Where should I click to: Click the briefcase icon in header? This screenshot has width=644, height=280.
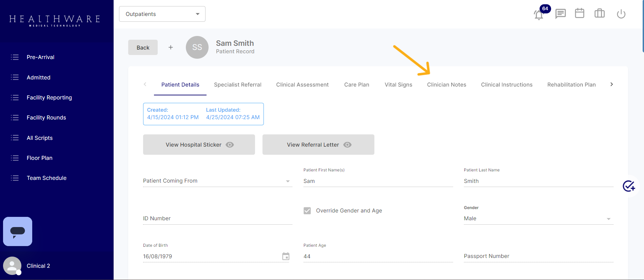tap(599, 14)
